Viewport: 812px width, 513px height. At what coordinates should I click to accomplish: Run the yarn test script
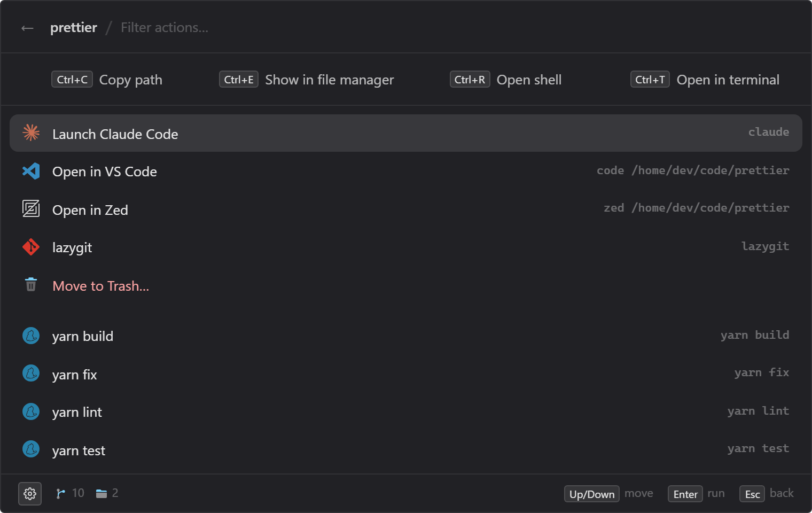pyautogui.click(x=406, y=450)
